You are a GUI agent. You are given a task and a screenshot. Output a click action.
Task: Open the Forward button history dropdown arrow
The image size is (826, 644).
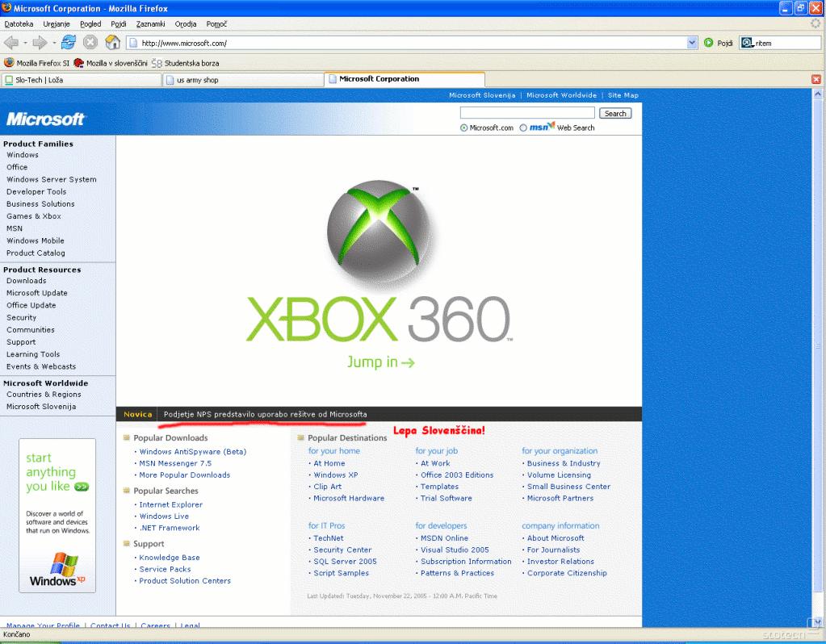[54, 43]
